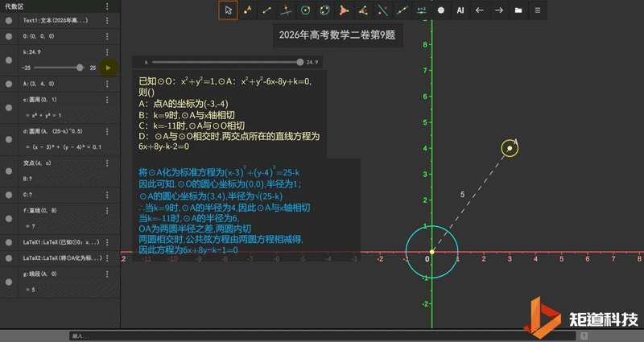Open more options for g:线段(A, O)

coord(107,274)
